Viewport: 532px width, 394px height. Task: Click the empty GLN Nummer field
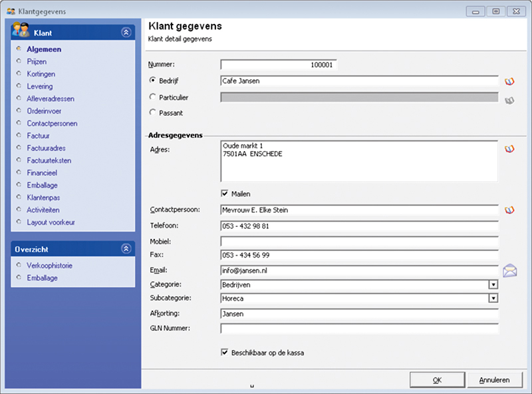359,329
